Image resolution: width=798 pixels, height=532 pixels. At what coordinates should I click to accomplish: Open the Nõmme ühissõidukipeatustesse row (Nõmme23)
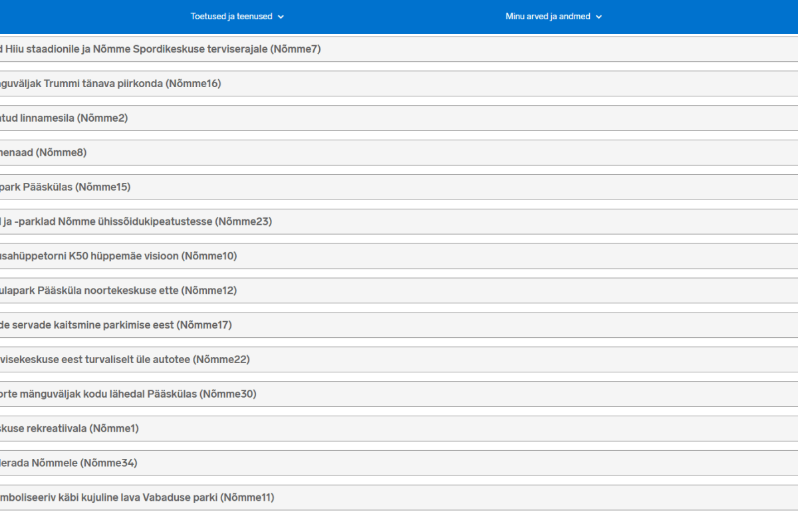pos(136,222)
